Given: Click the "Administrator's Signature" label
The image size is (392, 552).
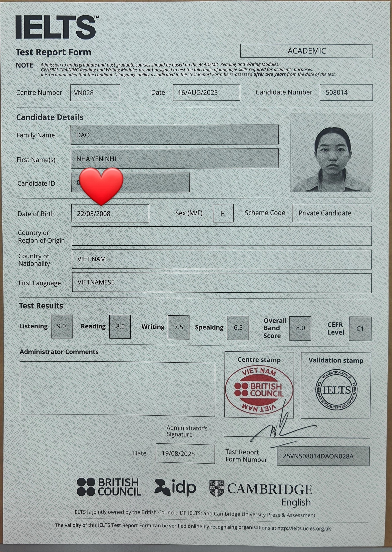Looking at the screenshot, I should (x=187, y=431).
